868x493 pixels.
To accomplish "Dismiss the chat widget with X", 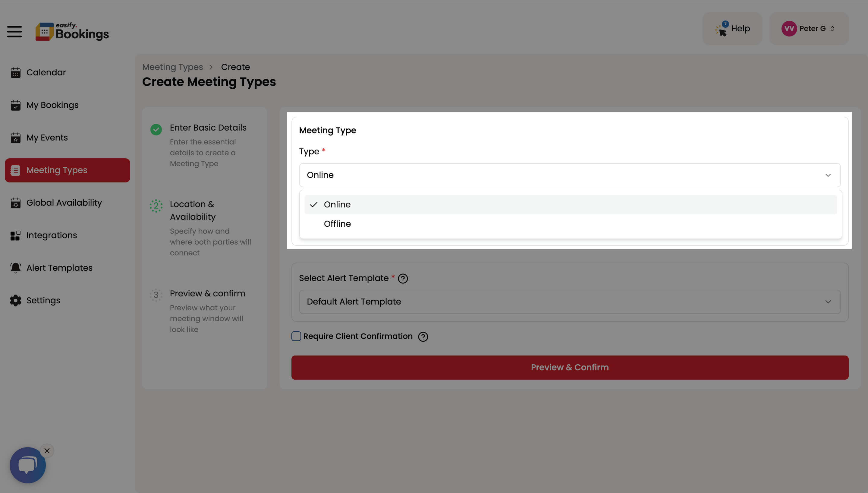I will (47, 451).
